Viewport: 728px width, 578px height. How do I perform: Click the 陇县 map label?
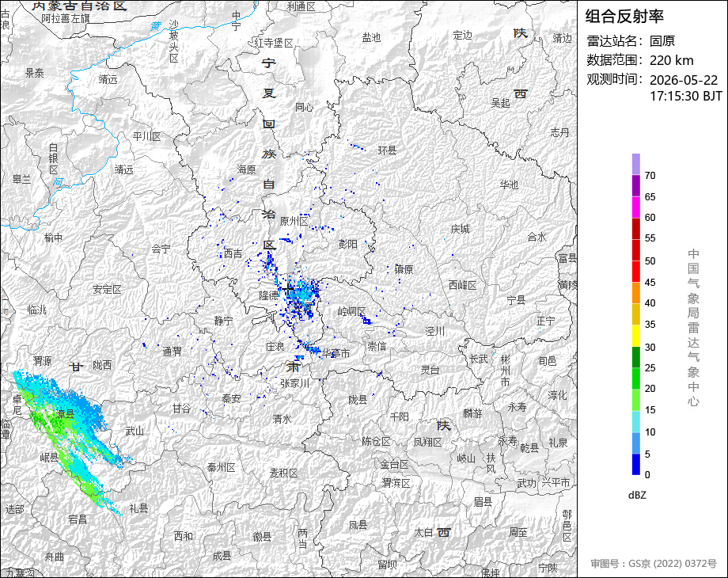[358, 400]
